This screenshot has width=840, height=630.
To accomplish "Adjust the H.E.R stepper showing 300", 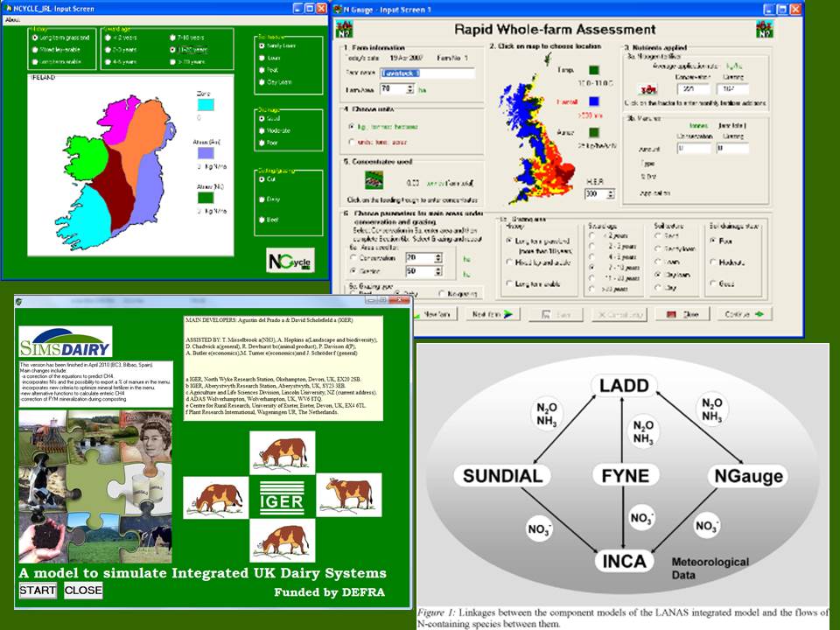I will pos(610,194).
